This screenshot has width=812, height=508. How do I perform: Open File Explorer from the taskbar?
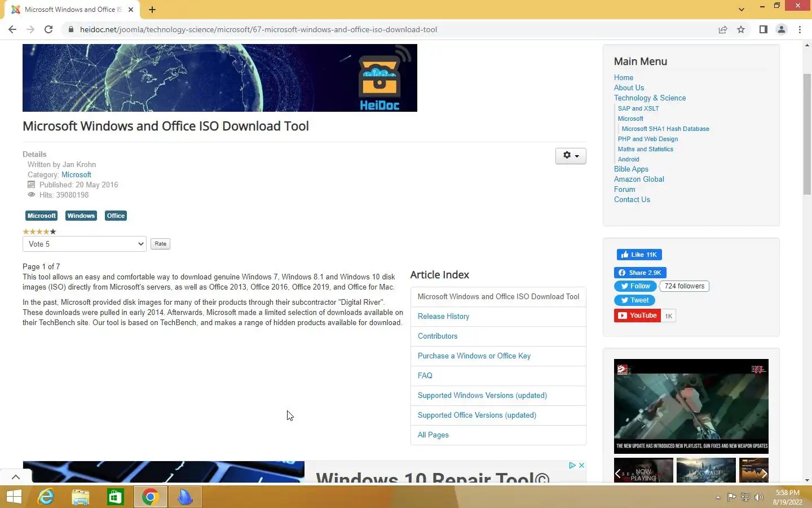tap(81, 497)
